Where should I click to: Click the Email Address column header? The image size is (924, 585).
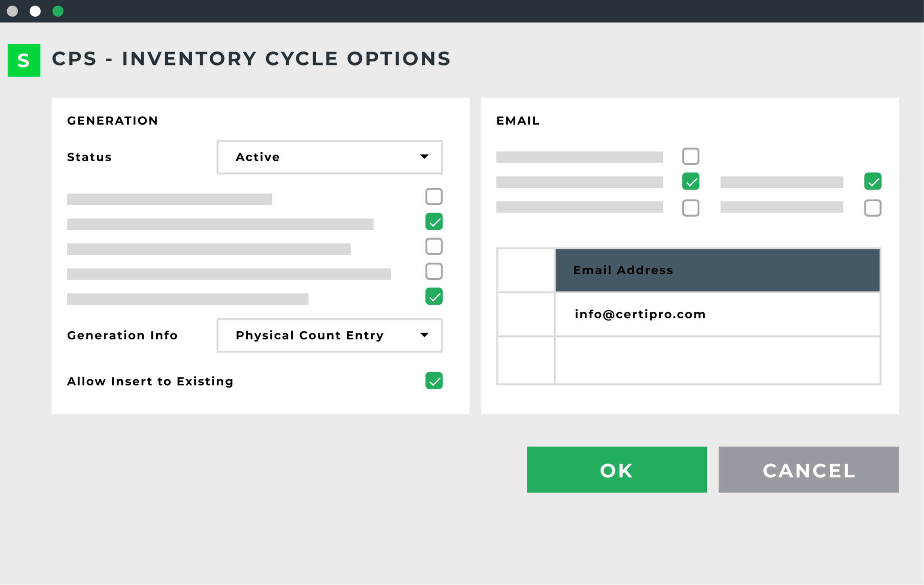(x=717, y=270)
